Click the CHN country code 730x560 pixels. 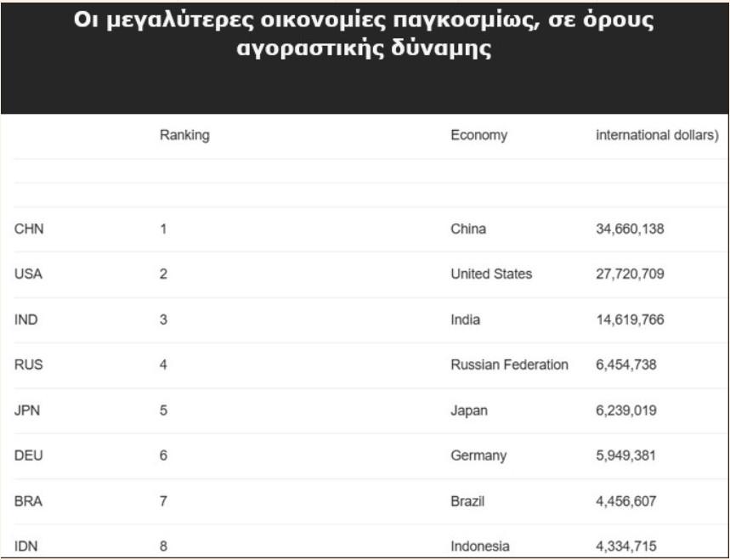30,228
